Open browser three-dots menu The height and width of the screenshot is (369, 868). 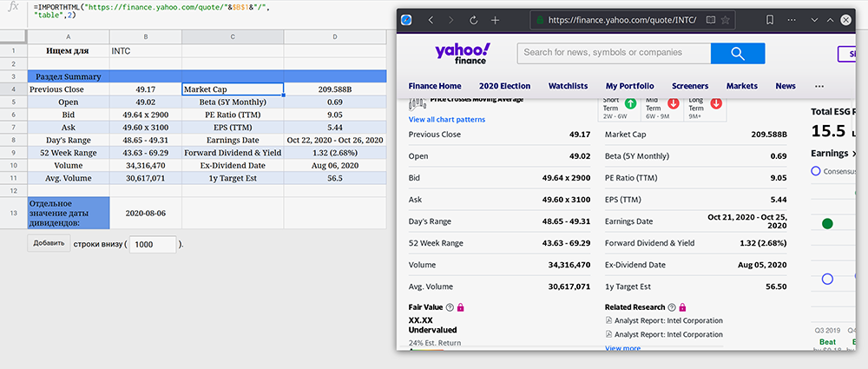(x=792, y=20)
